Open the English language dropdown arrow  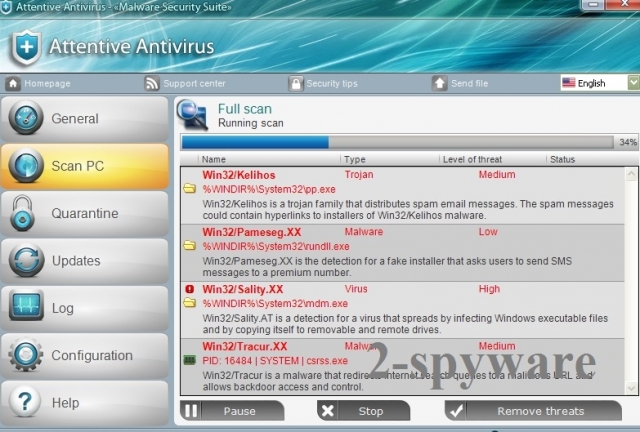coord(634,83)
